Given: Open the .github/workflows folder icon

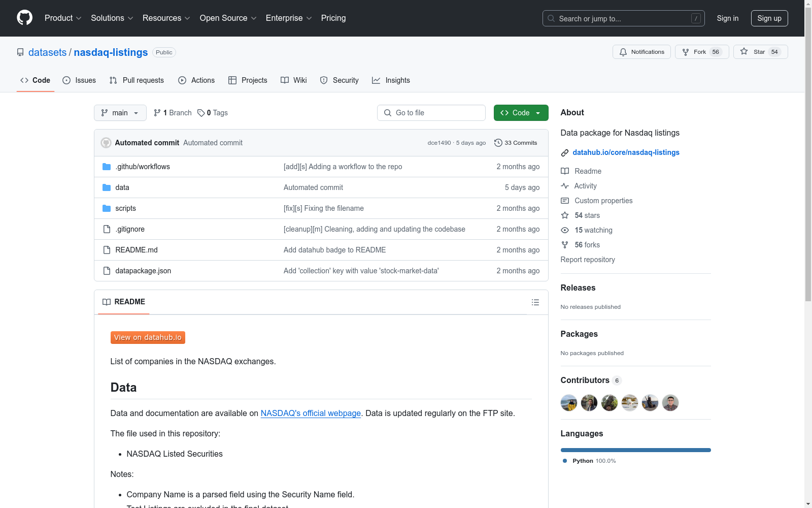Looking at the screenshot, I should (x=107, y=167).
